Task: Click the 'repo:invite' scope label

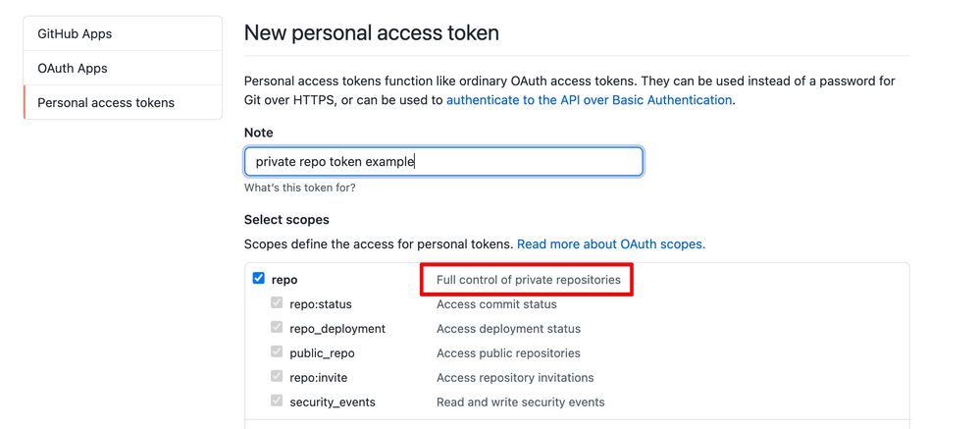Action: tap(319, 378)
